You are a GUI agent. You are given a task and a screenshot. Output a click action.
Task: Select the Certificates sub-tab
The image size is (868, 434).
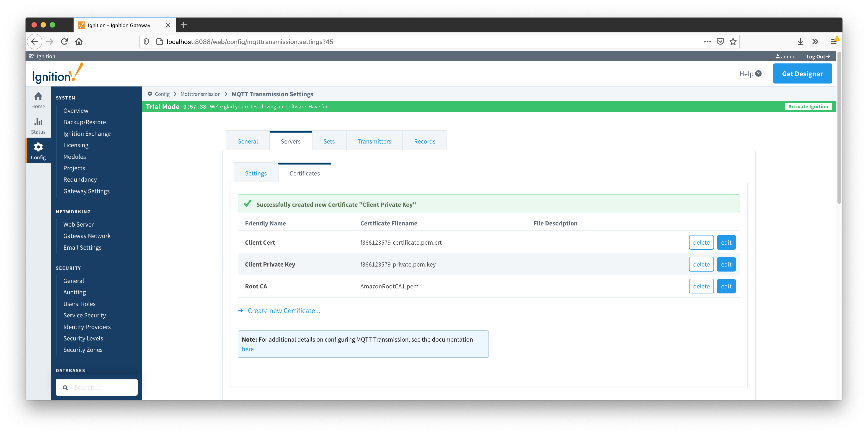click(305, 173)
